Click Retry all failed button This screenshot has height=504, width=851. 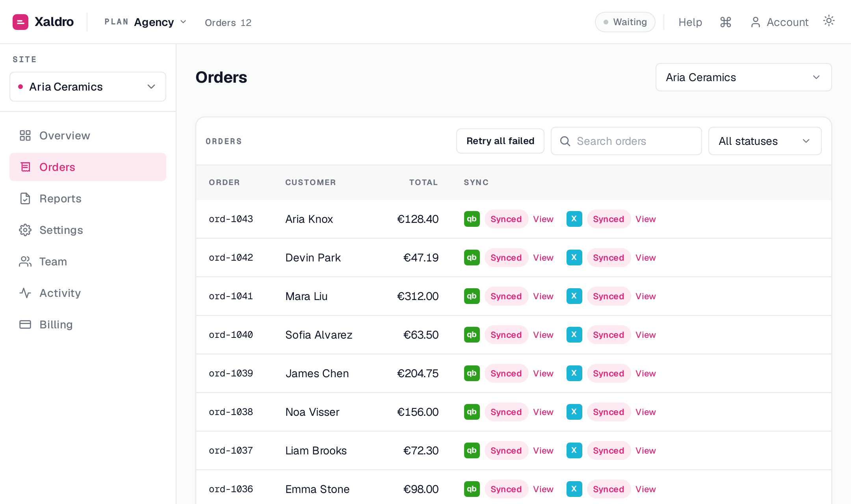[500, 141]
